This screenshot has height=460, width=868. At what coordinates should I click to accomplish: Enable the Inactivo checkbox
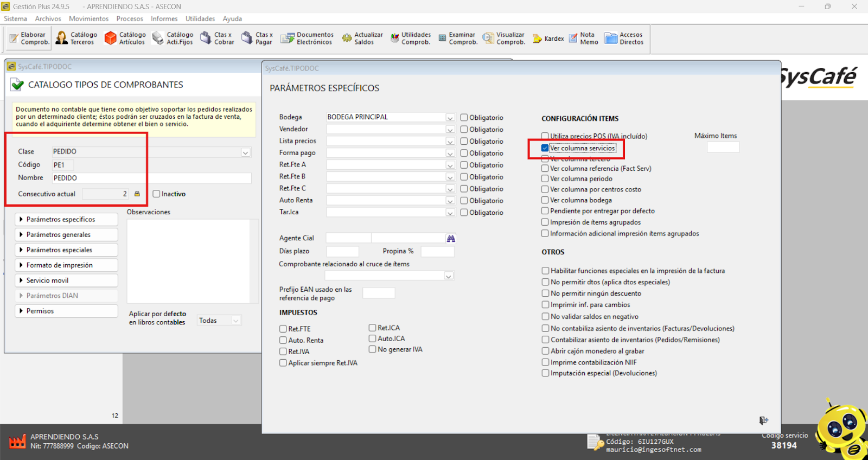(x=156, y=194)
